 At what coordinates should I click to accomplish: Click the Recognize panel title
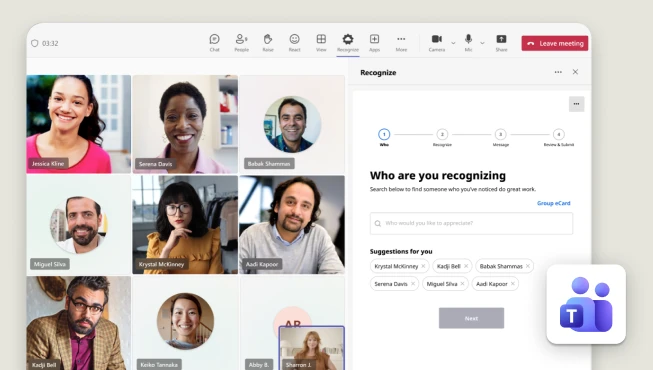click(378, 72)
